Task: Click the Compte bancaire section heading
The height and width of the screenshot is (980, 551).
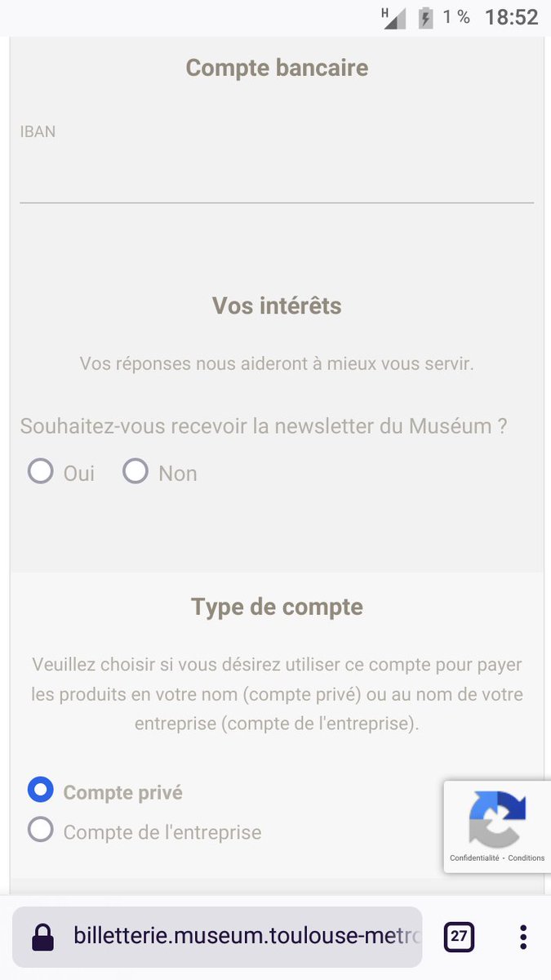Action: coord(277,67)
